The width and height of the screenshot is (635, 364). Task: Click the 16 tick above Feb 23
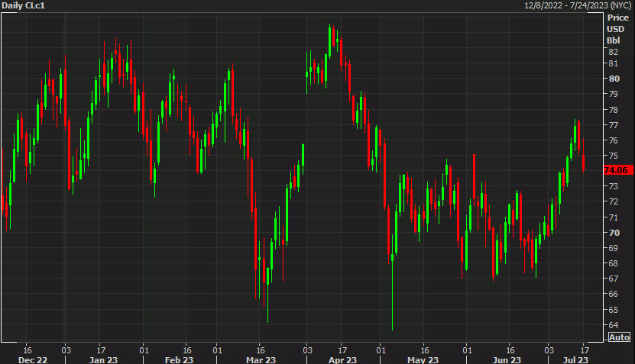187,350
